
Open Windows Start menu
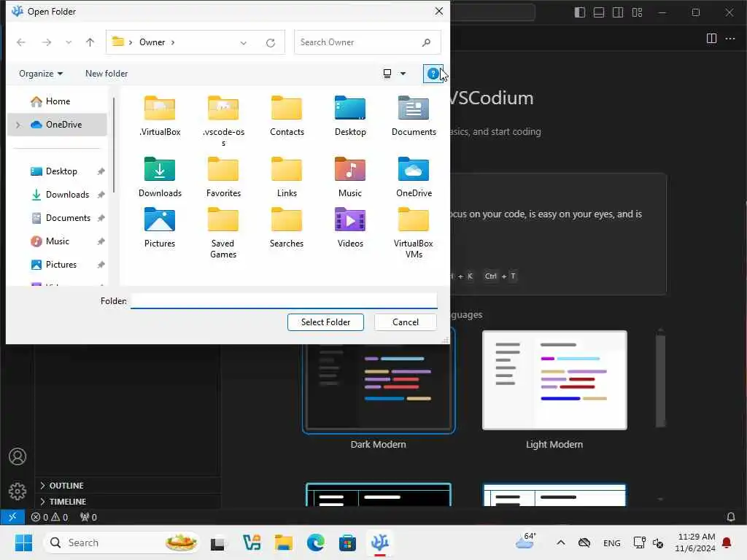23,542
